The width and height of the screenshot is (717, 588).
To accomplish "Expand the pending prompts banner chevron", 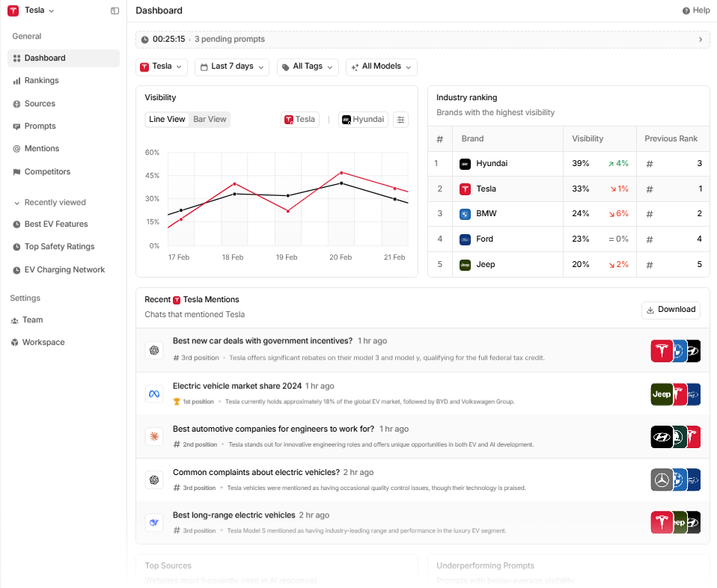I will click(700, 40).
